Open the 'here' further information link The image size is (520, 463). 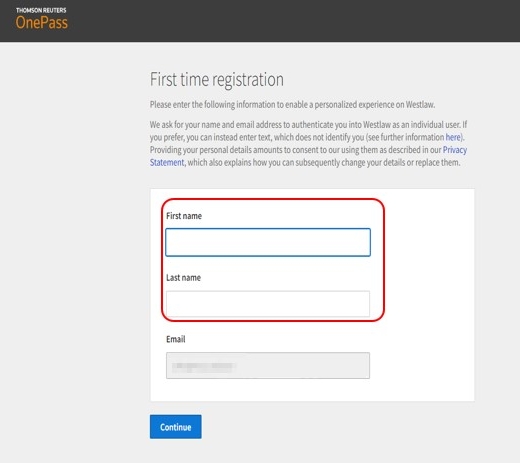point(453,137)
